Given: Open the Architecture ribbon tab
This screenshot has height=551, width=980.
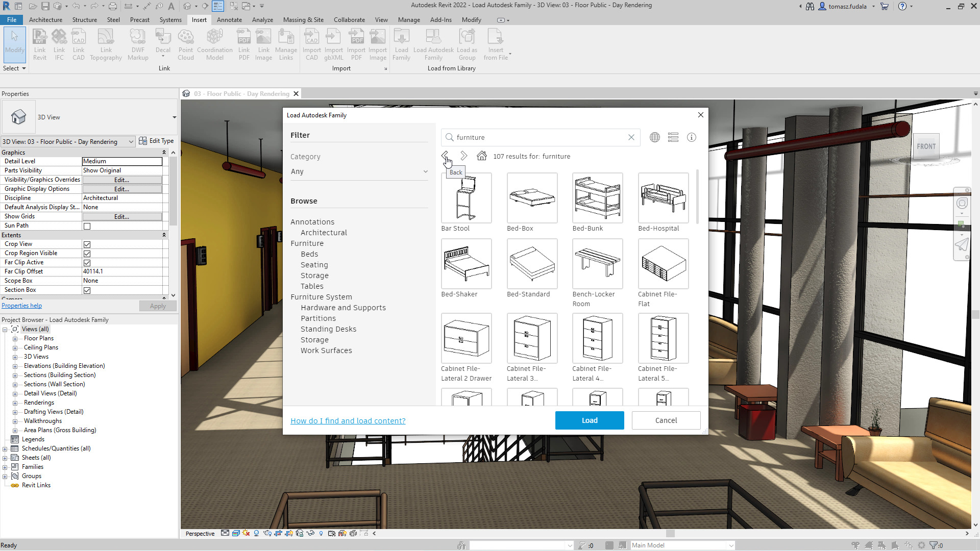Looking at the screenshot, I should point(45,20).
